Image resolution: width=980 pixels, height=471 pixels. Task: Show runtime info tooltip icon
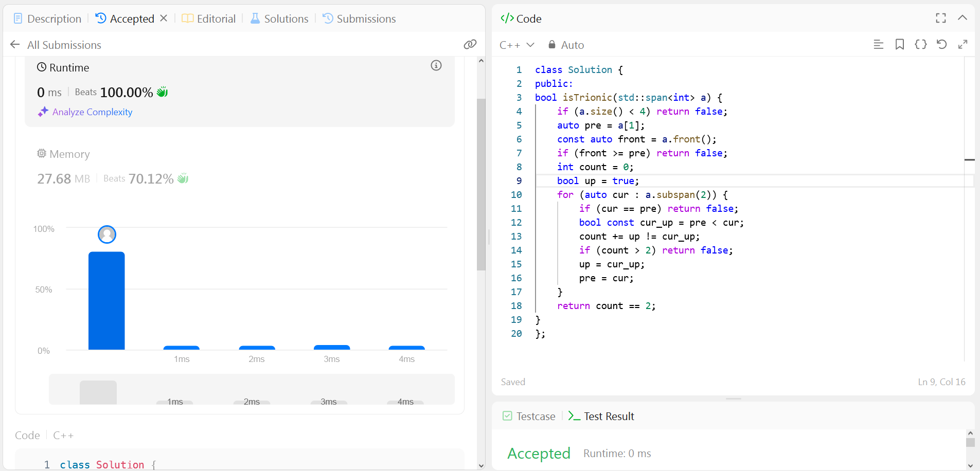tap(436, 65)
